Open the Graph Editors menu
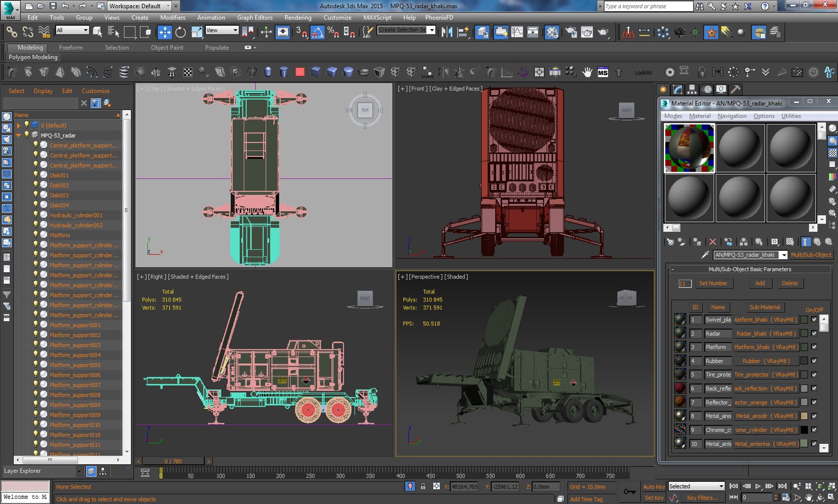Viewport: 838px width, 504px height. point(255,17)
